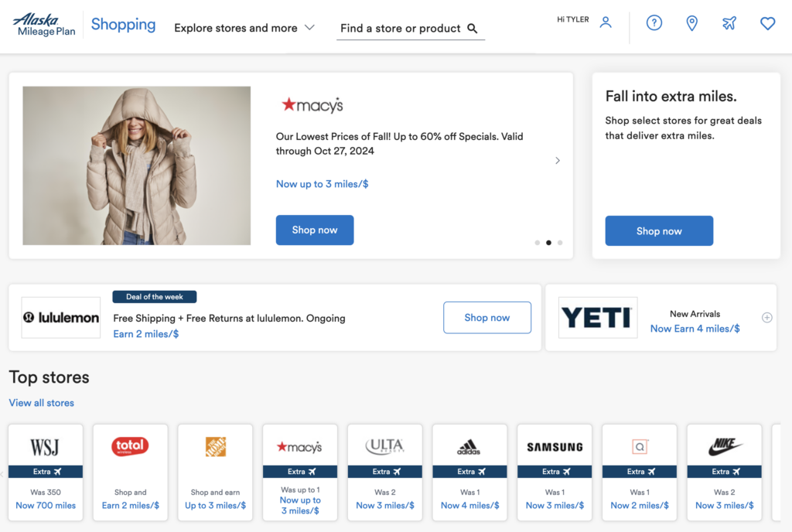Click the Alaska Mileage Plan logo

44,24
